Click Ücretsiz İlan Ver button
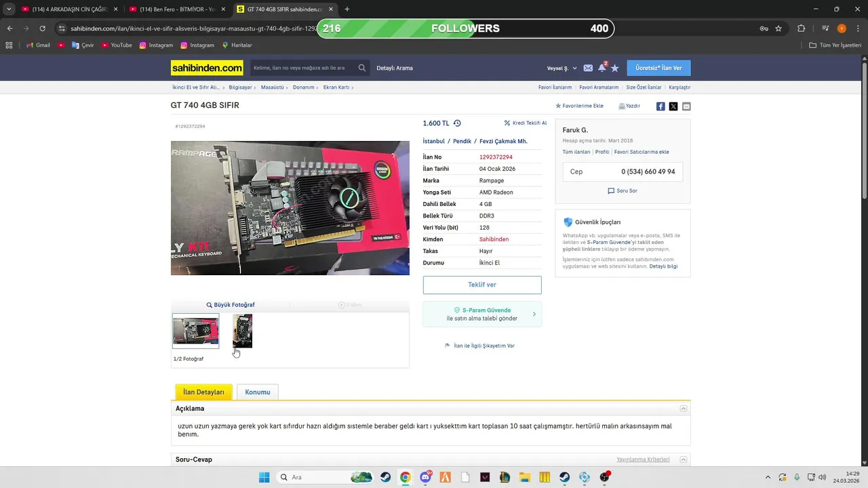Screen dimensions: 868x488 point(658,68)
